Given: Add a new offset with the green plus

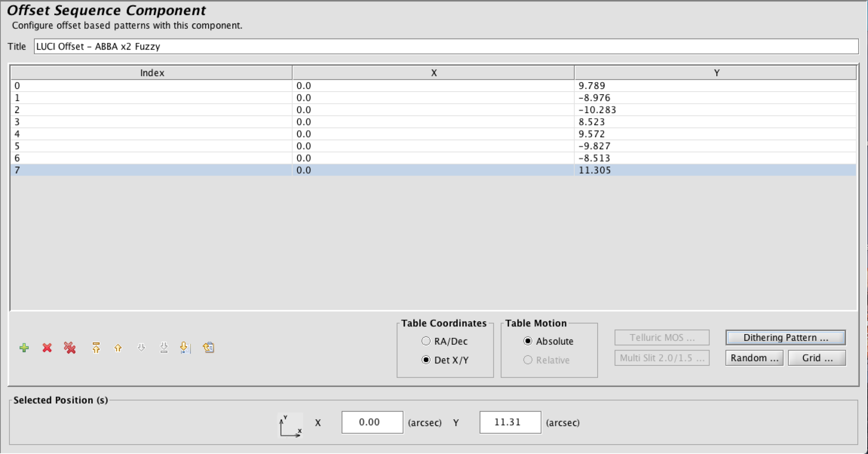Looking at the screenshot, I should pyautogui.click(x=24, y=348).
